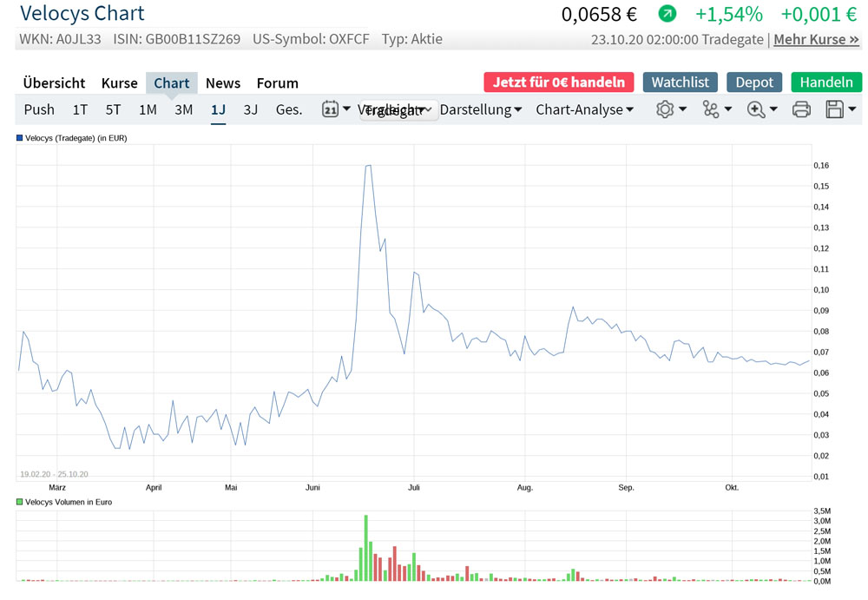Open the Darstellung dropdown
This screenshot has width=868, height=600.
click(x=481, y=109)
